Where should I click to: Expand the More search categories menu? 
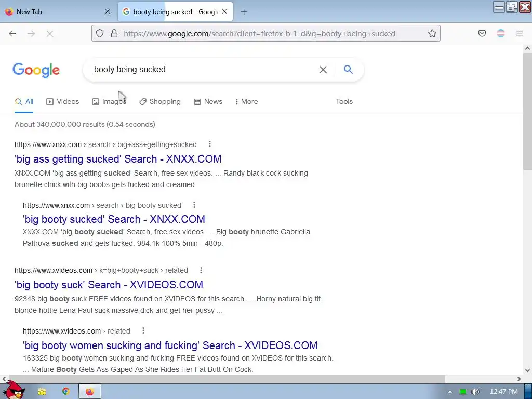[247, 101]
